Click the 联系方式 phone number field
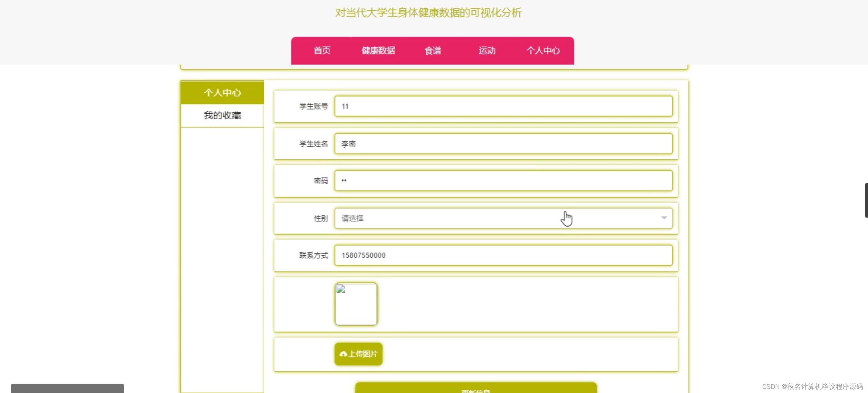 (x=503, y=255)
